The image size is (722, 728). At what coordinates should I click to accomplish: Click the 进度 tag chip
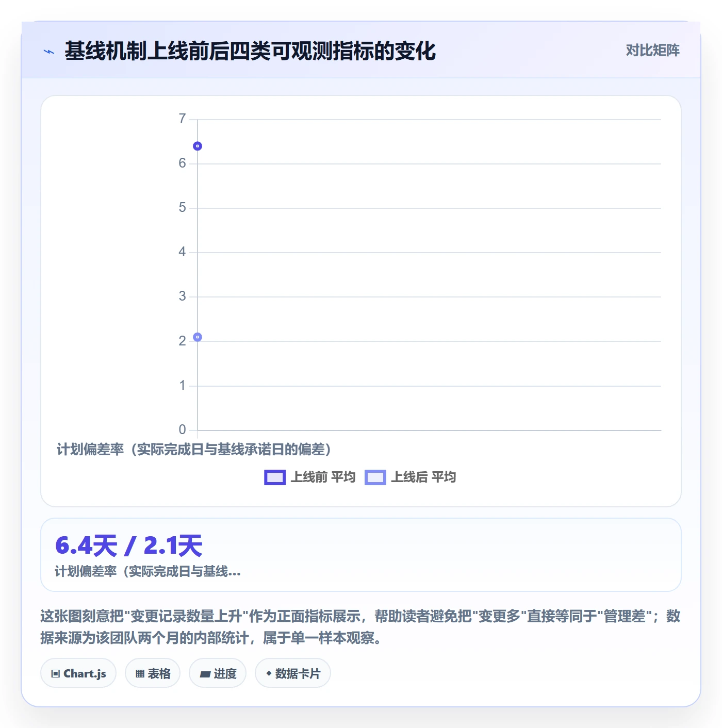pyautogui.click(x=218, y=673)
